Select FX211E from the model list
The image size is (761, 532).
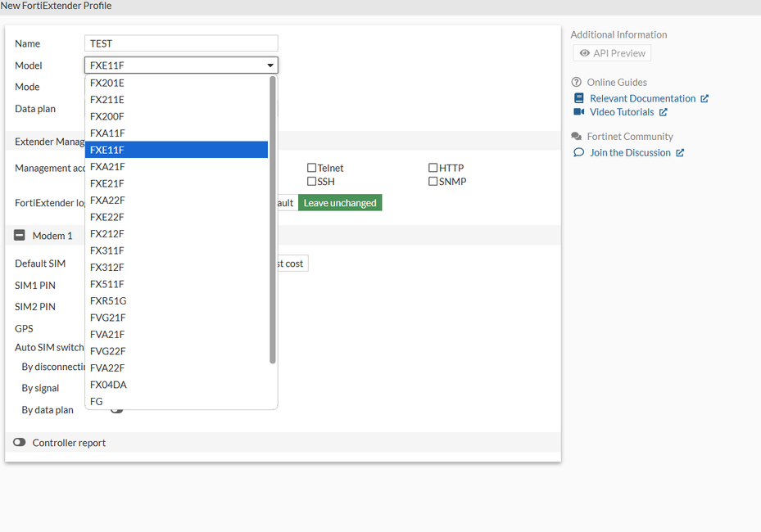(x=176, y=99)
